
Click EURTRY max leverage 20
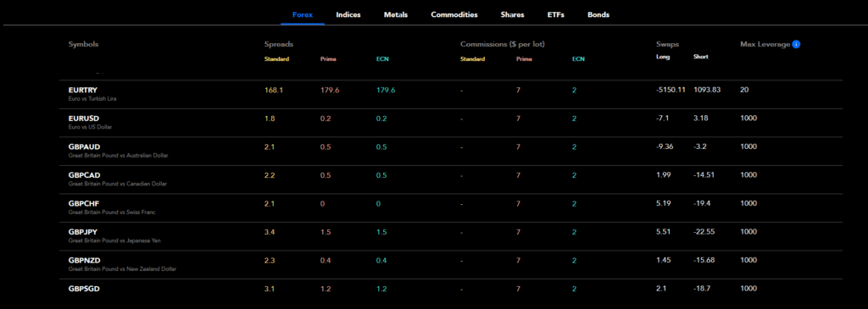click(x=744, y=90)
